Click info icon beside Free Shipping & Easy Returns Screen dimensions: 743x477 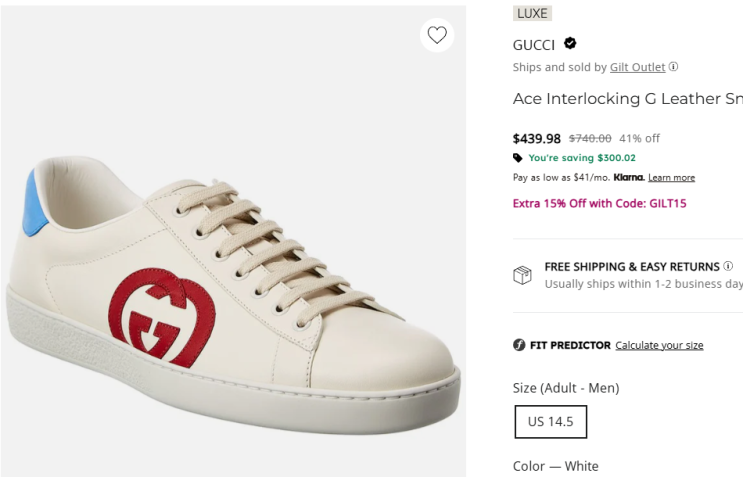point(728,266)
